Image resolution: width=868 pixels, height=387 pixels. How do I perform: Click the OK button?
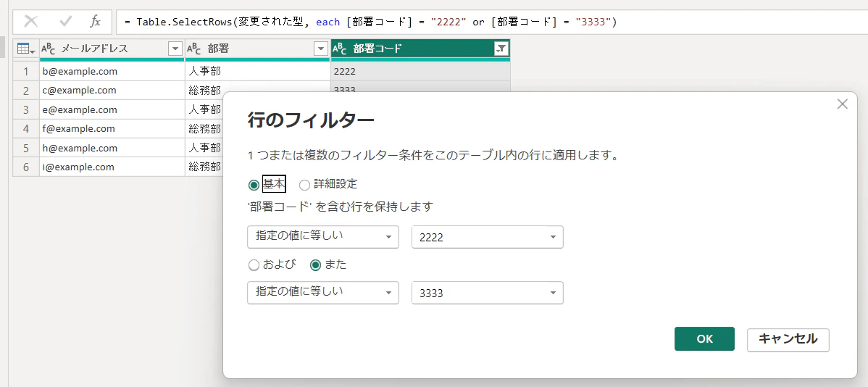(704, 339)
